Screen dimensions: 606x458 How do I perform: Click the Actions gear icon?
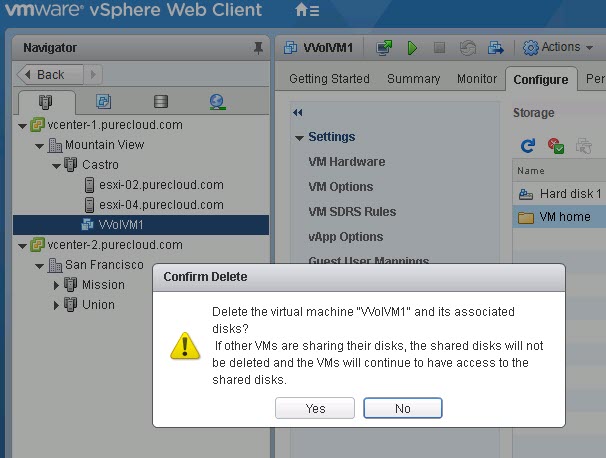(530, 48)
